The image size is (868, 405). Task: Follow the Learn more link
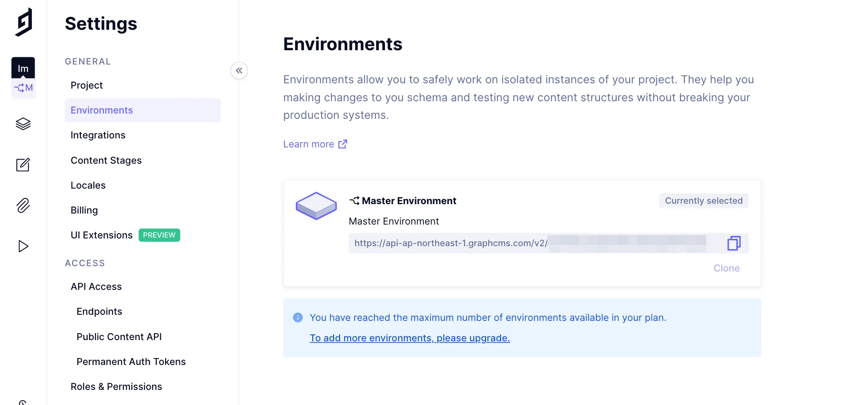309,144
